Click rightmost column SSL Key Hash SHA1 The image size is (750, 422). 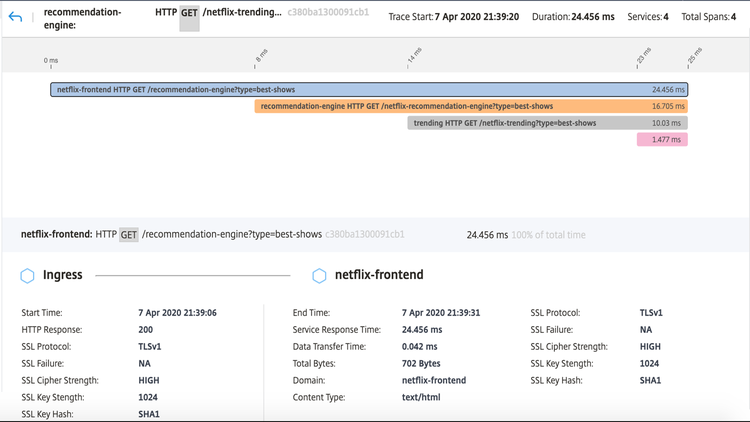tap(650, 380)
